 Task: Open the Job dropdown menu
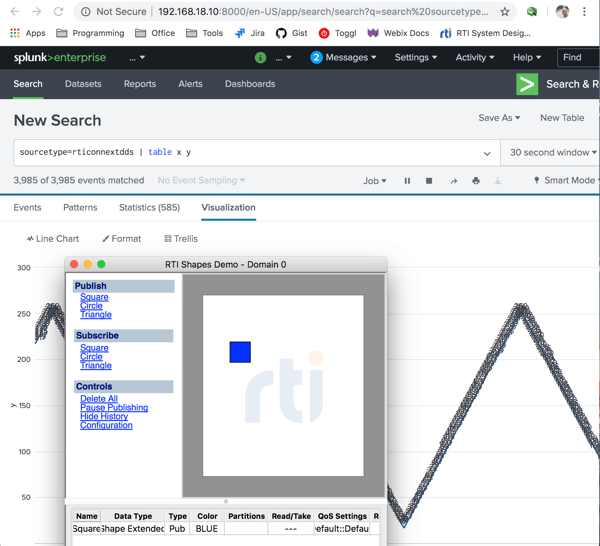coord(375,181)
